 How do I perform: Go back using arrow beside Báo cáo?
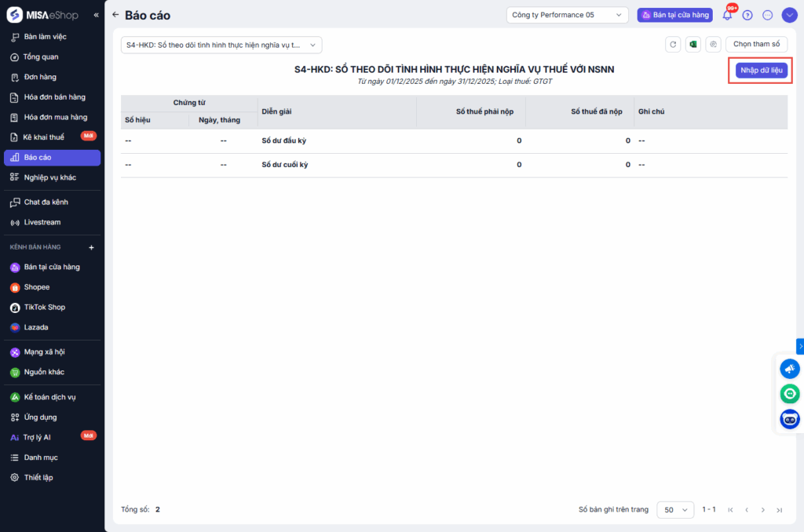coord(115,15)
